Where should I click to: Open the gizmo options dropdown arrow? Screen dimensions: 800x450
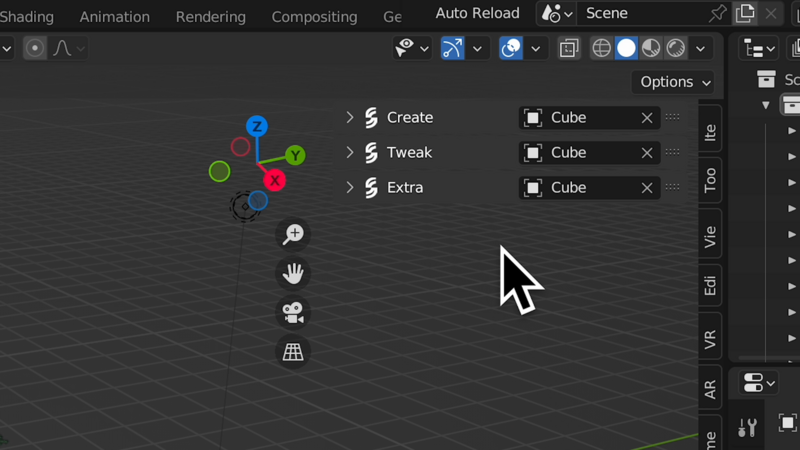(477, 49)
